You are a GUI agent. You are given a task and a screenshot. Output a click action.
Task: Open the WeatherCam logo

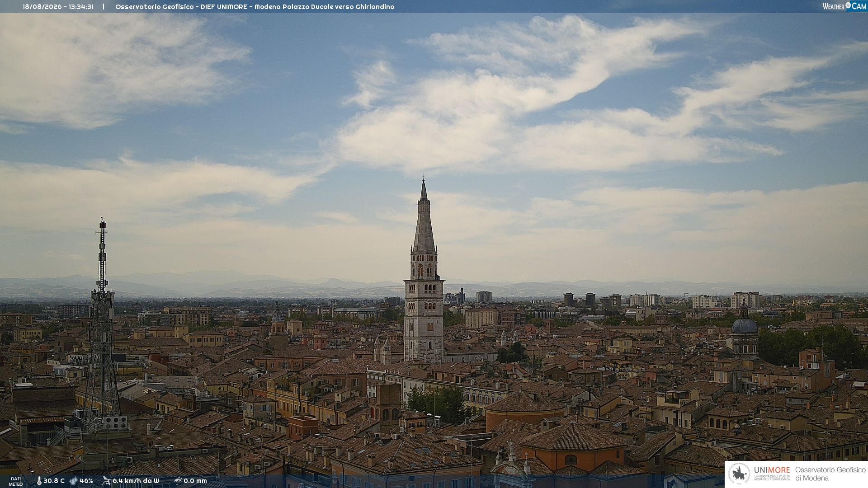click(844, 6)
